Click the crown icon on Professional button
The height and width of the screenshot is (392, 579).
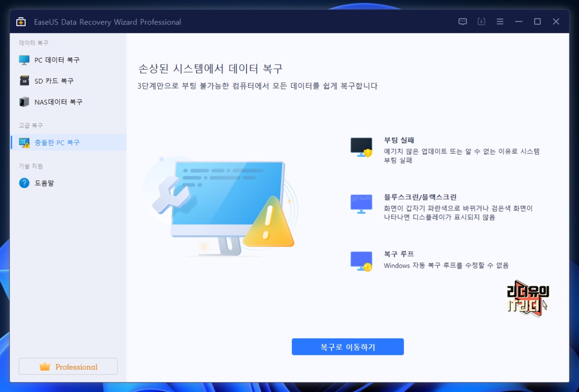point(45,367)
